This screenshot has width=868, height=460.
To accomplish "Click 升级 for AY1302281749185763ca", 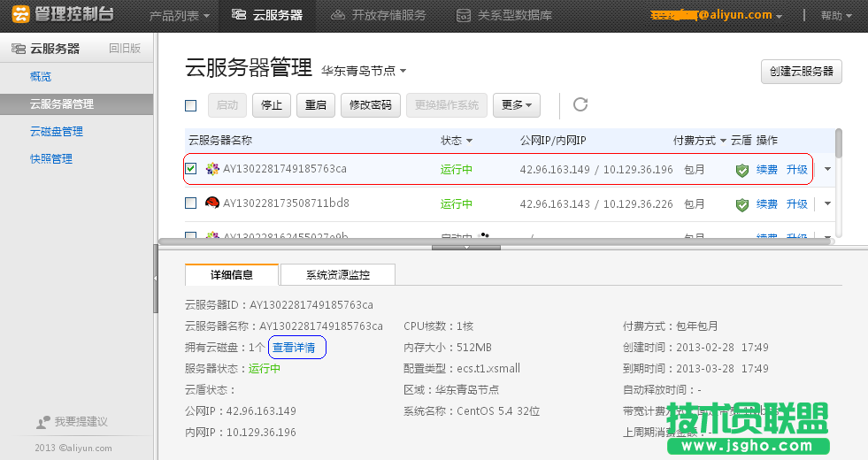I will point(796,170).
